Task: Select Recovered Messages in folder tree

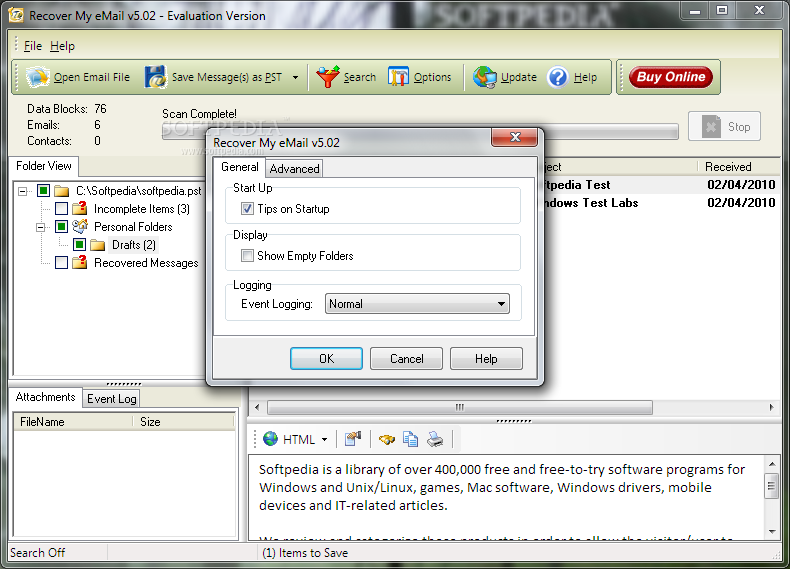Action: pyautogui.click(x=146, y=263)
